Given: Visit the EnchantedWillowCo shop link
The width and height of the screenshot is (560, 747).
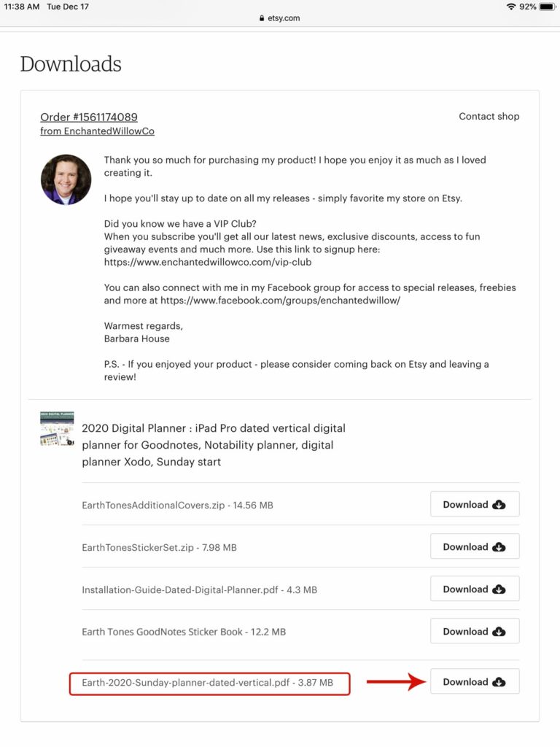Looking at the screenshot, I should click(x=97, y=131).
